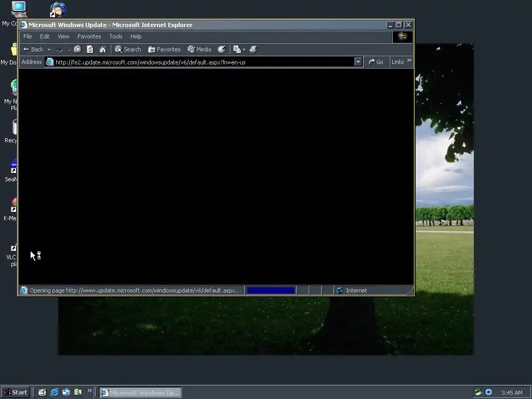Go to the Home page
Image resolution: width=532 pixels, height=399 pixels.
pos(103,49)
